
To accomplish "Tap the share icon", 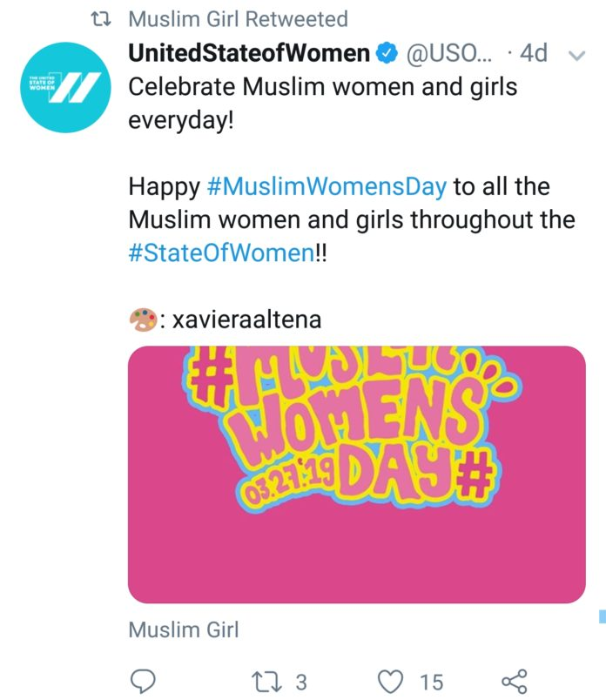I will [515, 682].
